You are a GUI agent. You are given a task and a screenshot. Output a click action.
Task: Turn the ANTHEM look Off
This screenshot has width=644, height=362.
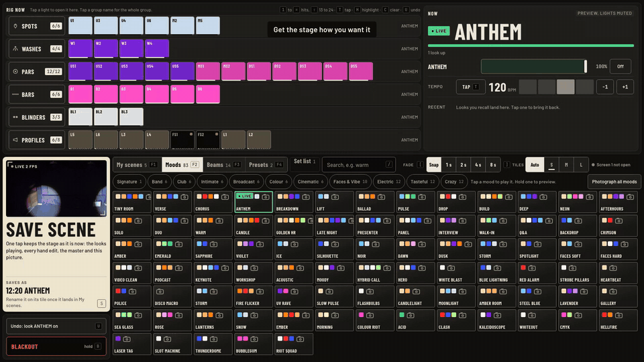point(620,66)
